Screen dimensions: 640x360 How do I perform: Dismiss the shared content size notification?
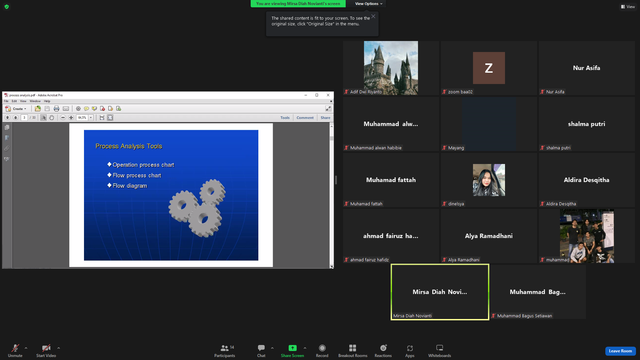click(x=373, y=17)
